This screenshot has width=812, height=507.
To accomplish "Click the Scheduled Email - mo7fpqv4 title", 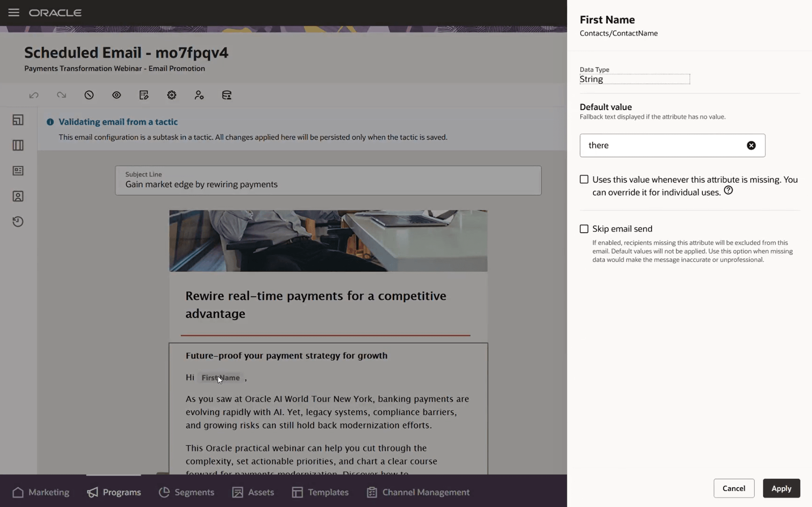I will (x=126, y=53).
